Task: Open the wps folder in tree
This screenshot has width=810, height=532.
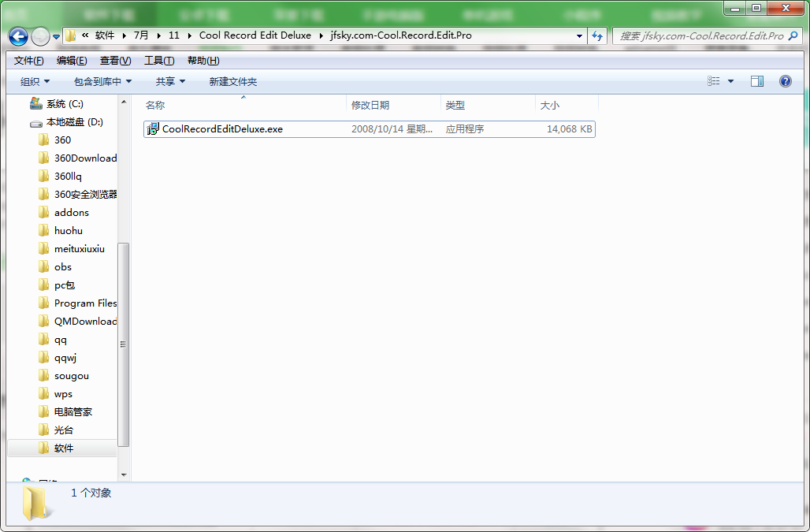Action: [63, 393]
